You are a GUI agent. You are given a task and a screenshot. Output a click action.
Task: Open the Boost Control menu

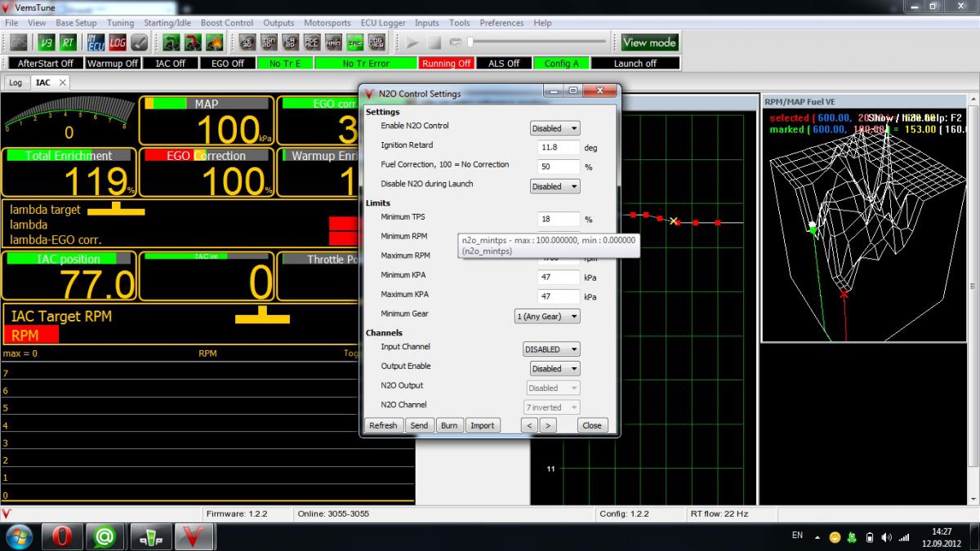227,23
